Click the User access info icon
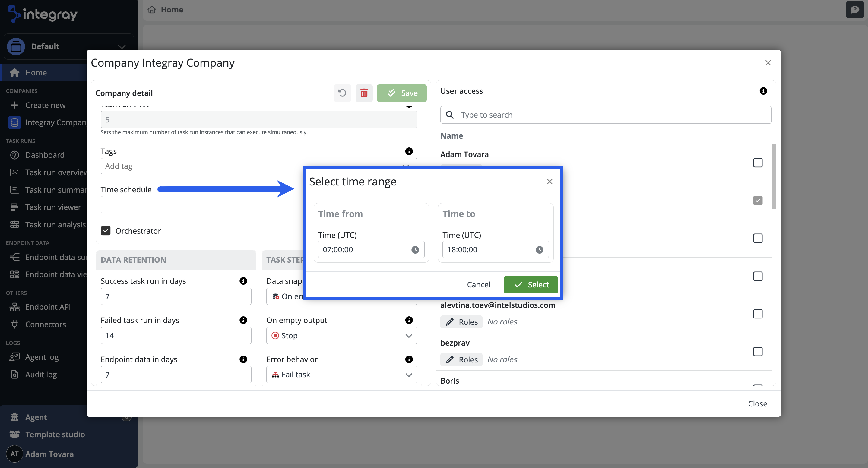This screenshot has width=868, height=468. [x=763, y=91]
